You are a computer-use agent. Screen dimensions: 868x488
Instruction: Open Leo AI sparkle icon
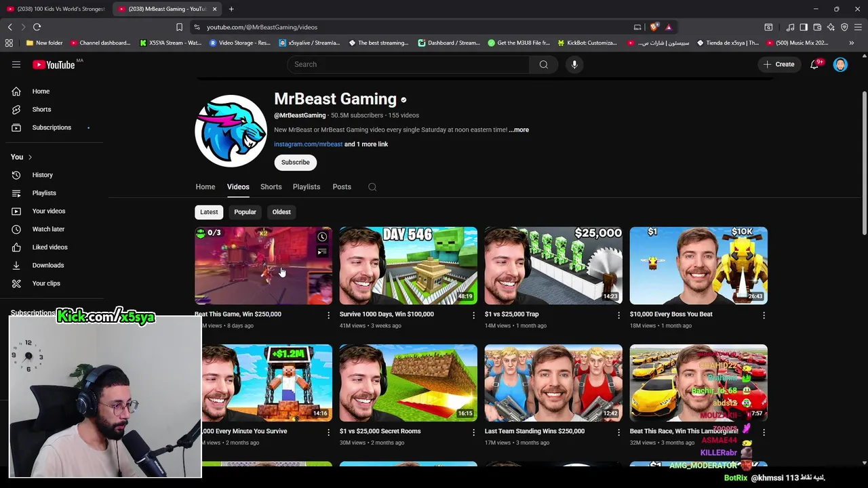pyautogui.click(x=831, y=27)
